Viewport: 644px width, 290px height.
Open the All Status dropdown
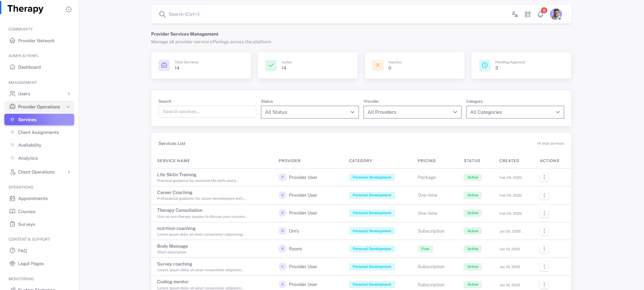[310, 112]
